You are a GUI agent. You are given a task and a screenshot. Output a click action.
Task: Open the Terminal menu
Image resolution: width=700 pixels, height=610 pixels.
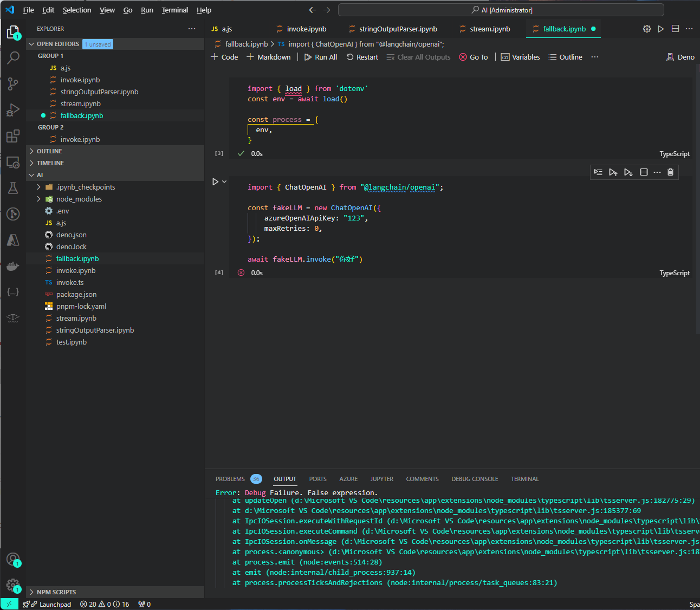pos(175,10)
